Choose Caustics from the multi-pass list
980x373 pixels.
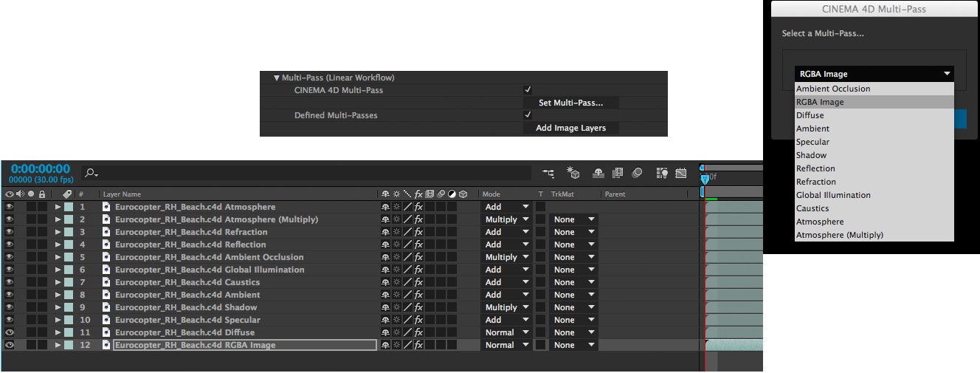pos(874,208)
